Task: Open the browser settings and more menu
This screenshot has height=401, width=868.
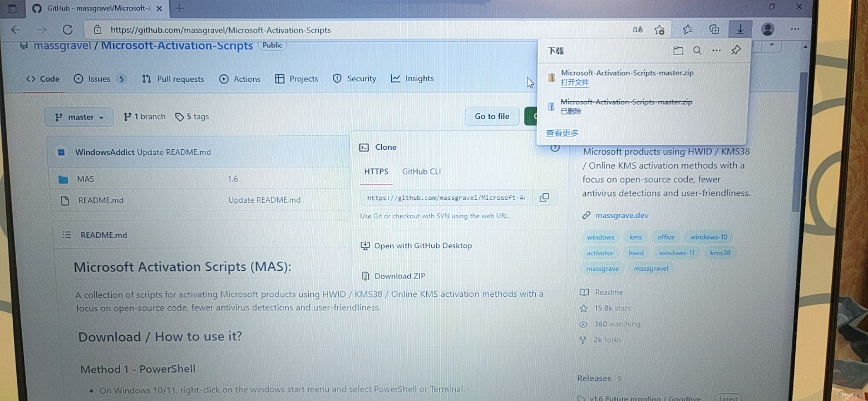Action: tap(795, 29)
